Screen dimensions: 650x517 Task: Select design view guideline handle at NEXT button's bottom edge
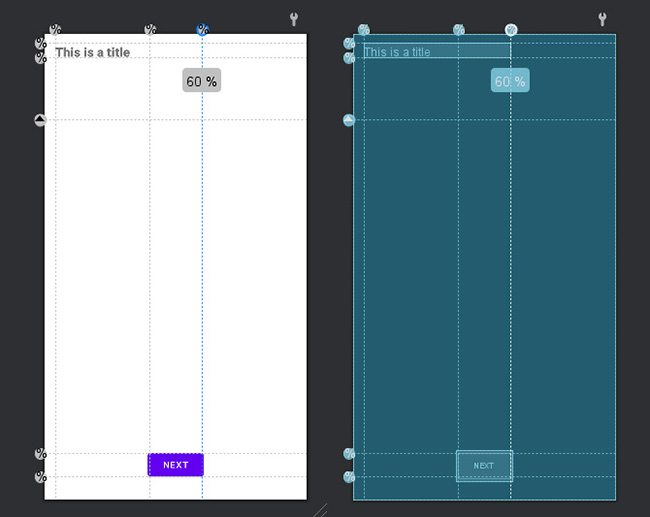[40, 477]
